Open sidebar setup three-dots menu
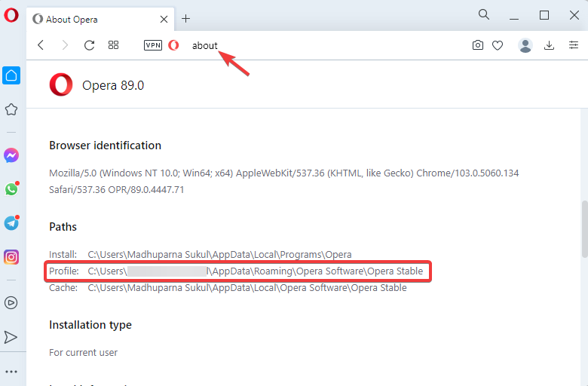This screenshot has height=386, width=588. coord(11,372)
